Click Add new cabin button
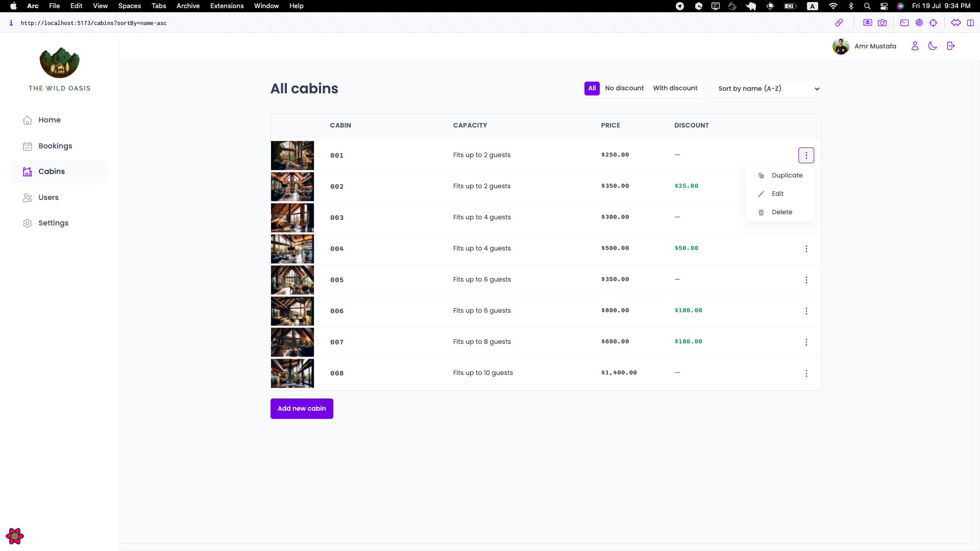The image size is (980, 551). tap(302, 409)
